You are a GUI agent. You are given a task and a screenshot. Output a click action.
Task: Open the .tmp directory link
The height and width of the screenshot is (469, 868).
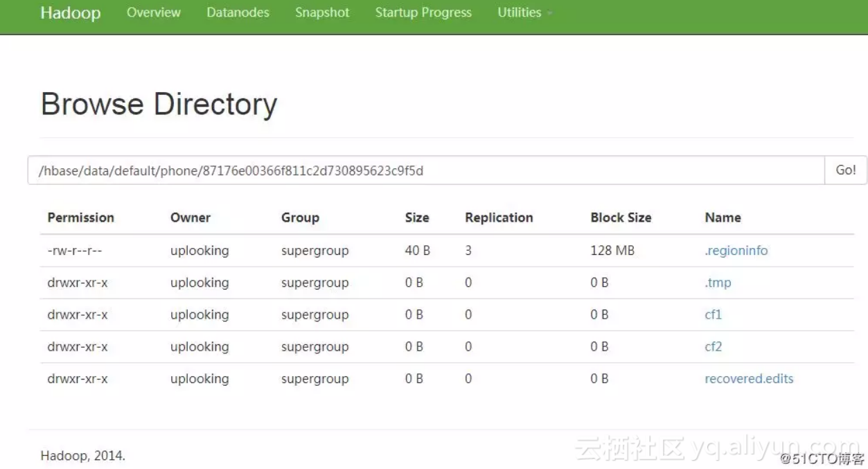[x=718, y=283]
